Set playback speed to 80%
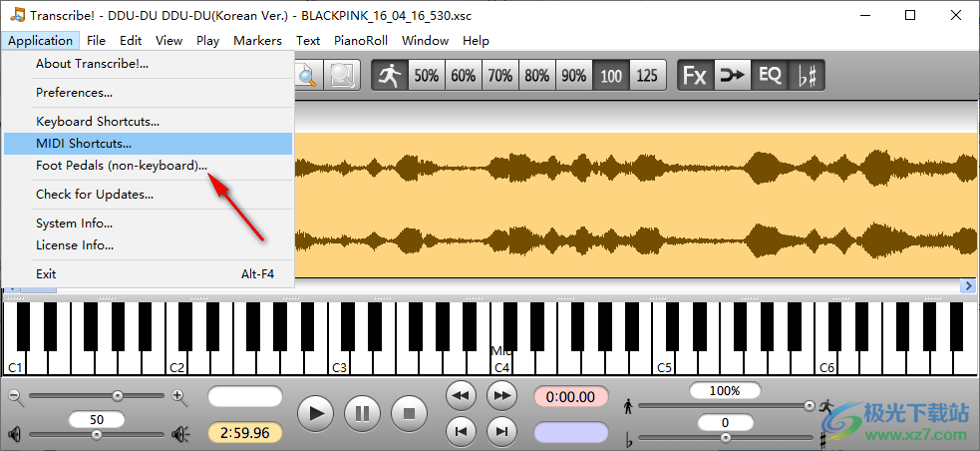This screenshot has height=451, width=980. 537,76
